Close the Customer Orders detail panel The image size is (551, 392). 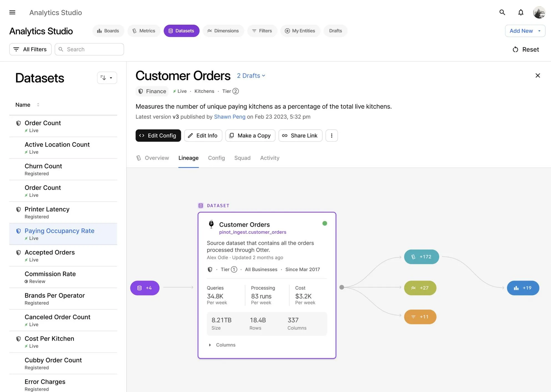pos(537,75)
